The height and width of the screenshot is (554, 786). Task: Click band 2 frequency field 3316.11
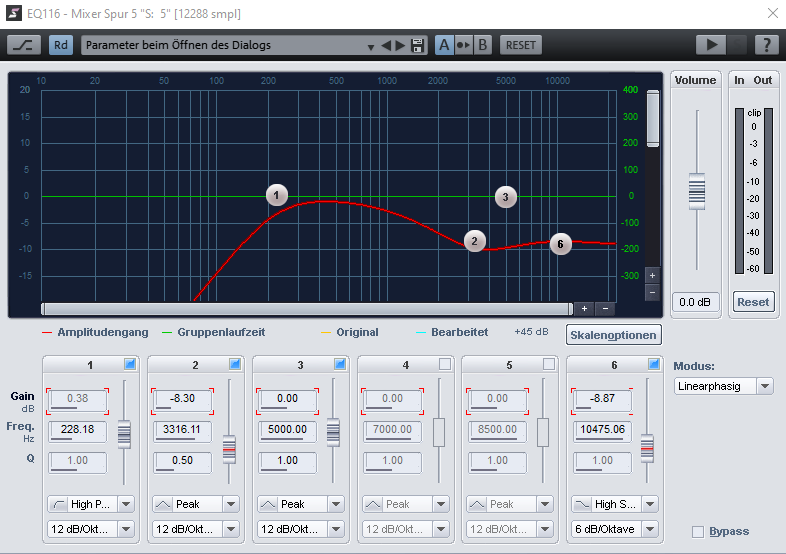(x=182, y=430)
